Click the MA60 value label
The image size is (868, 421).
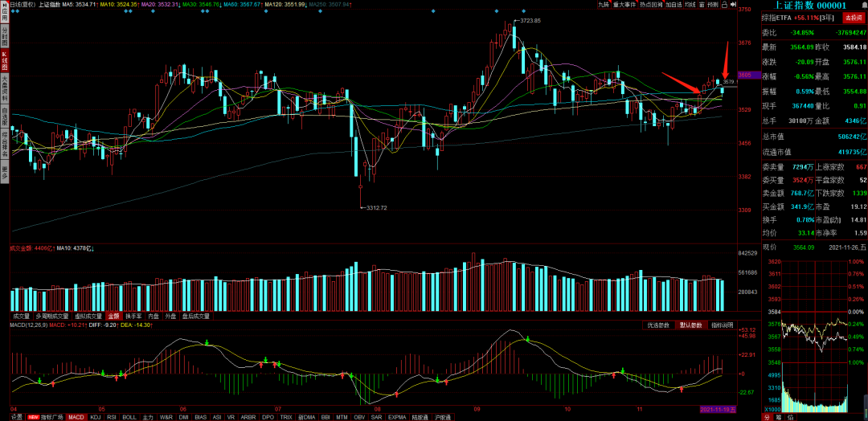point(243,5)
